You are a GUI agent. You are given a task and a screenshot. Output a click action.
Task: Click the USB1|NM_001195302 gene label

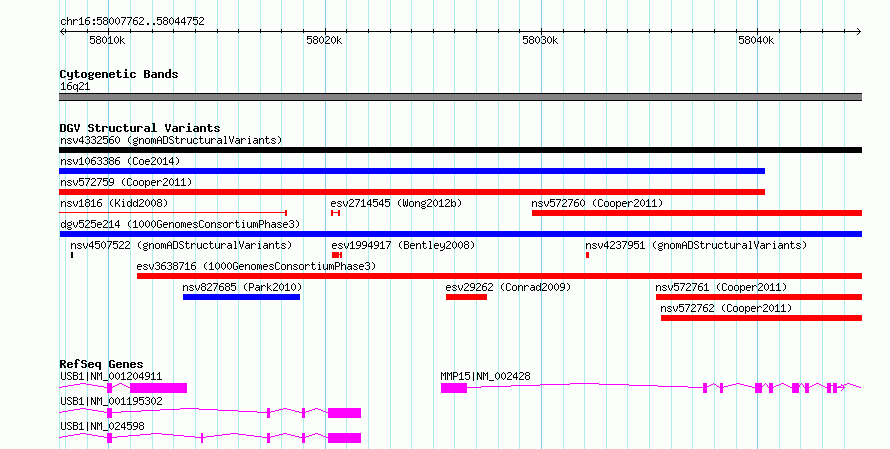pos(111,401)
